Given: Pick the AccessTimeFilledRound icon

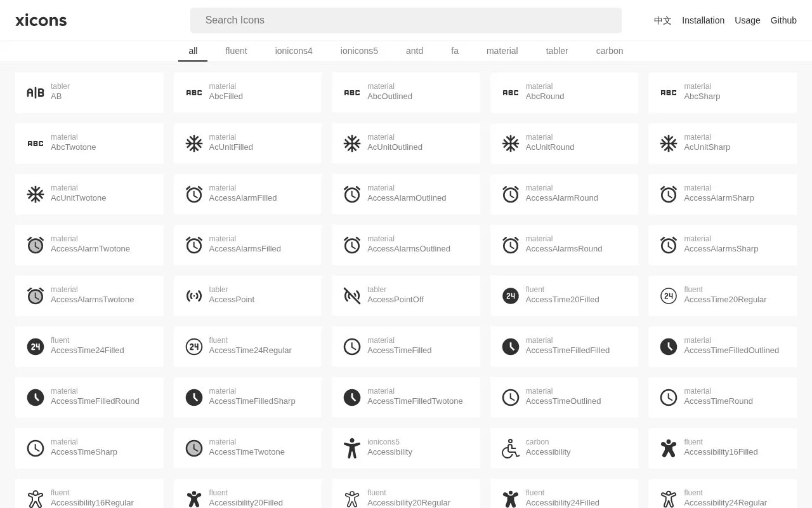Looking at the screenshot, I should pos(36,398).
